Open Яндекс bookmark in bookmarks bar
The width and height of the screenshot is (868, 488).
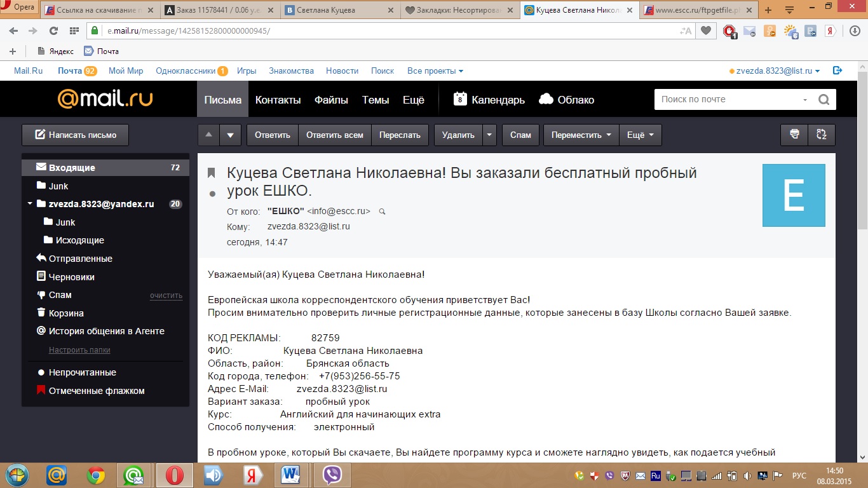tap(55, 51)
